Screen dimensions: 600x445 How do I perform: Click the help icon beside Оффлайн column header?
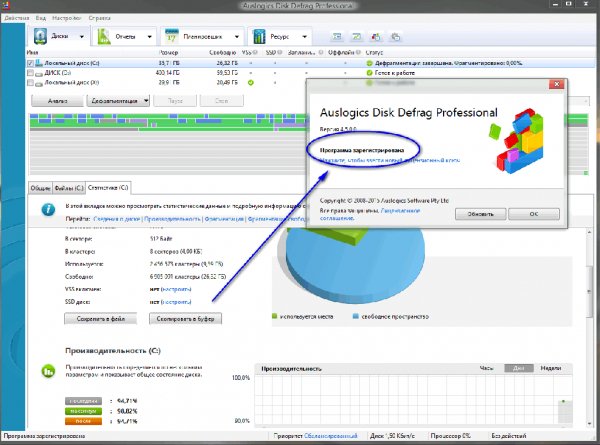point(358,52)
